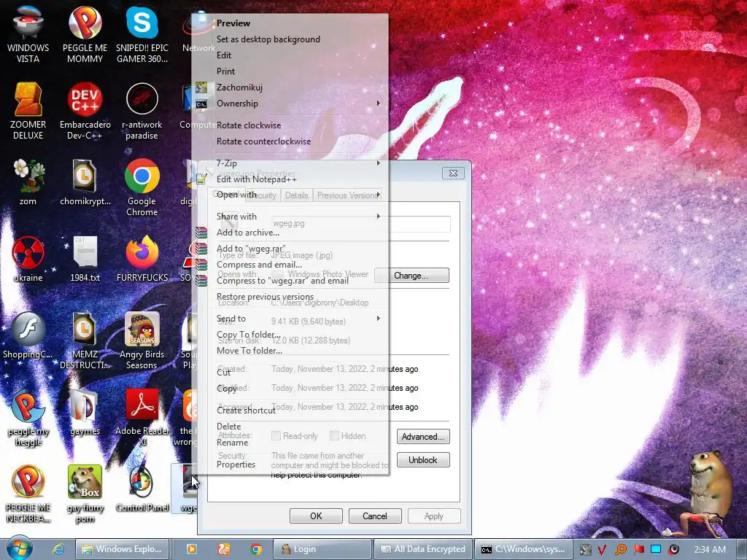Select the Adobe Reader XI desktop icon

click(142, 417)
